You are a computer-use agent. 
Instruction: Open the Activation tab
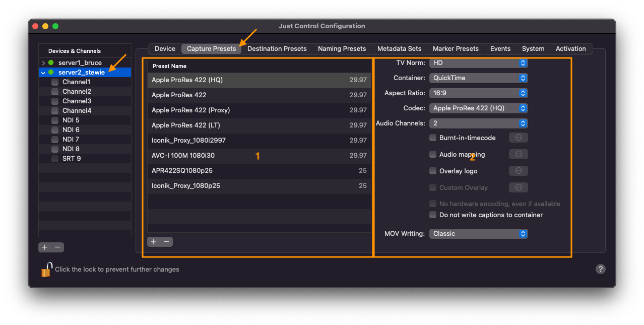[x=571, y=49]
